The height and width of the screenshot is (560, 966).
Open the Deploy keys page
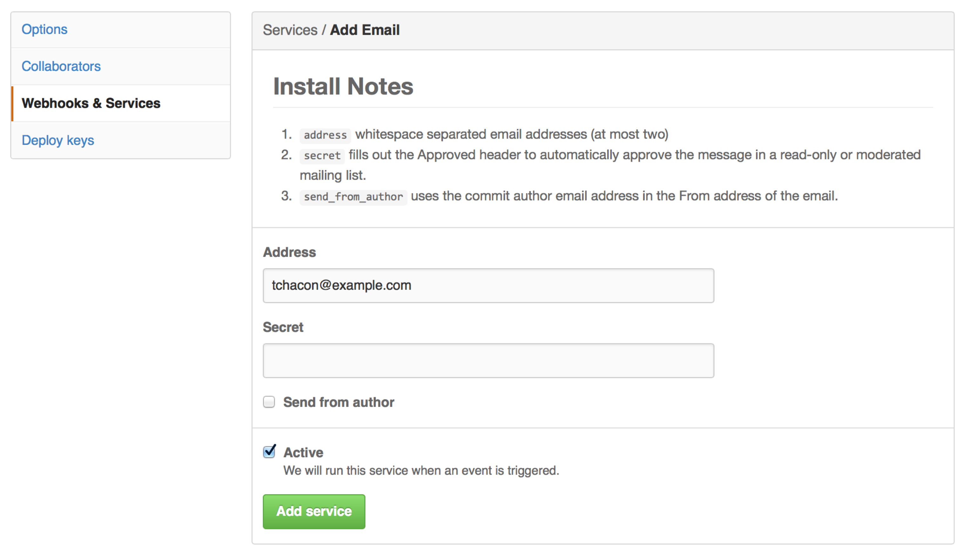point(58,140)
